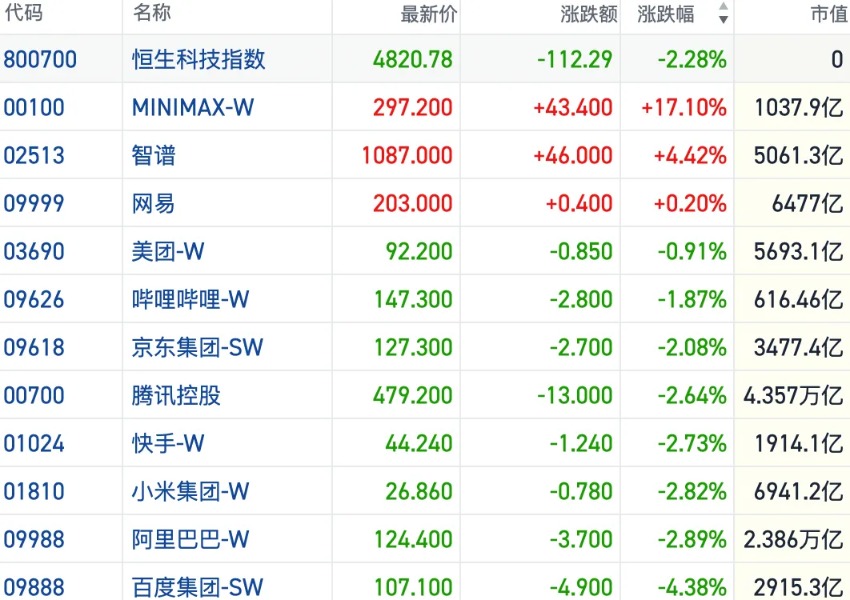The width and height of the screenshot is (850, 600).
Task: Open 百度集团-SW stock row
Action: point(425,585)
